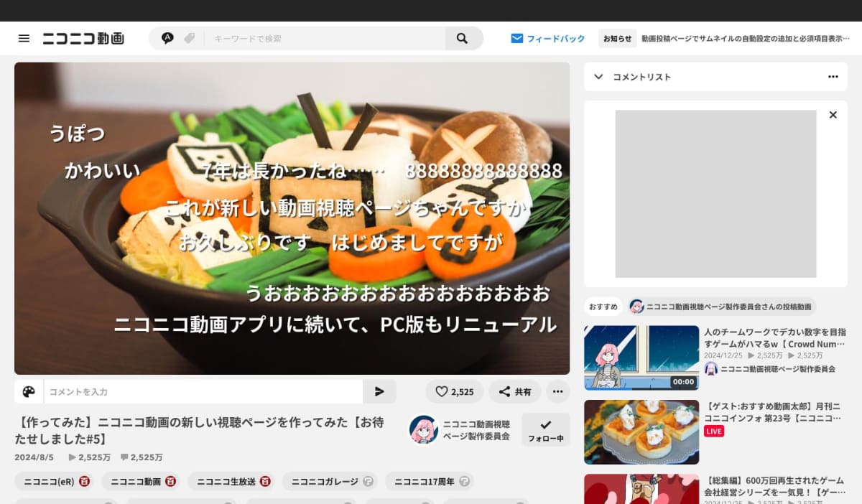Send comment with the arrow button
862x504 pixels.
[380, 392]
